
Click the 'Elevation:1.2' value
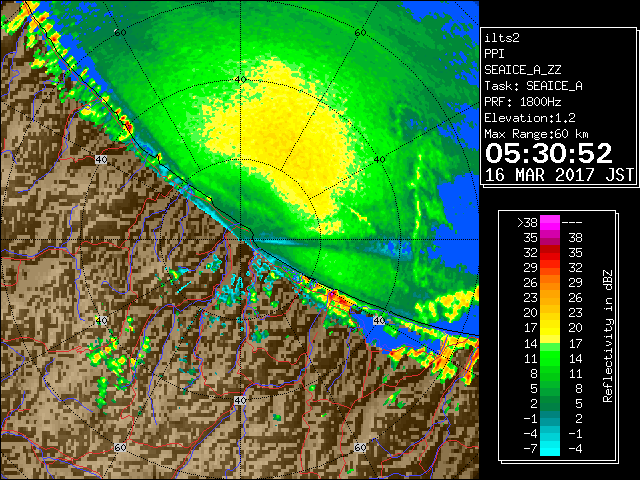[530, 118]
